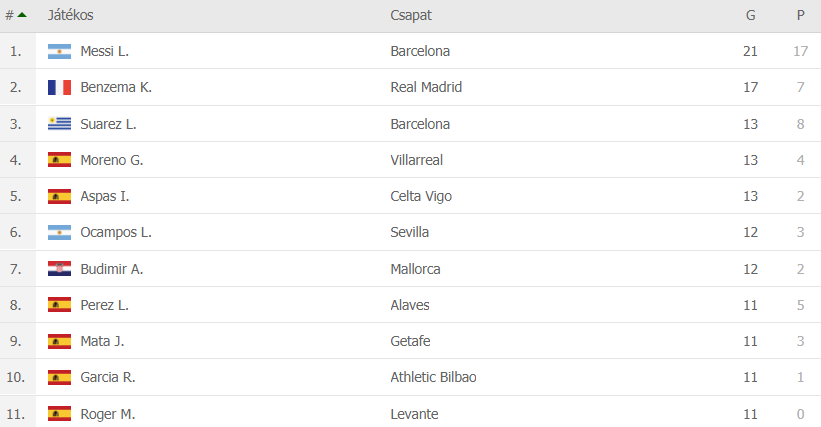Click Spain flag beside Moreno G.
The image size is (821, 427).
(59, 160)
